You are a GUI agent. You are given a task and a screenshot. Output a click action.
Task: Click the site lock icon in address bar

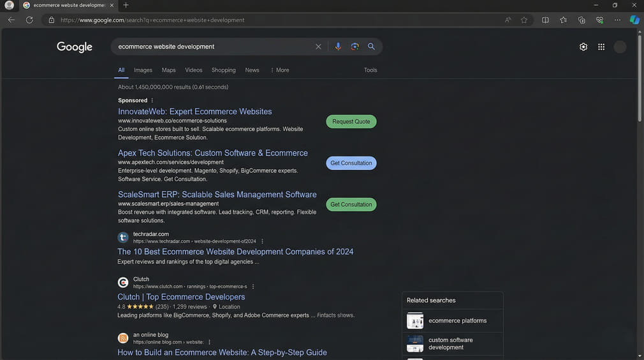point(52,20)
